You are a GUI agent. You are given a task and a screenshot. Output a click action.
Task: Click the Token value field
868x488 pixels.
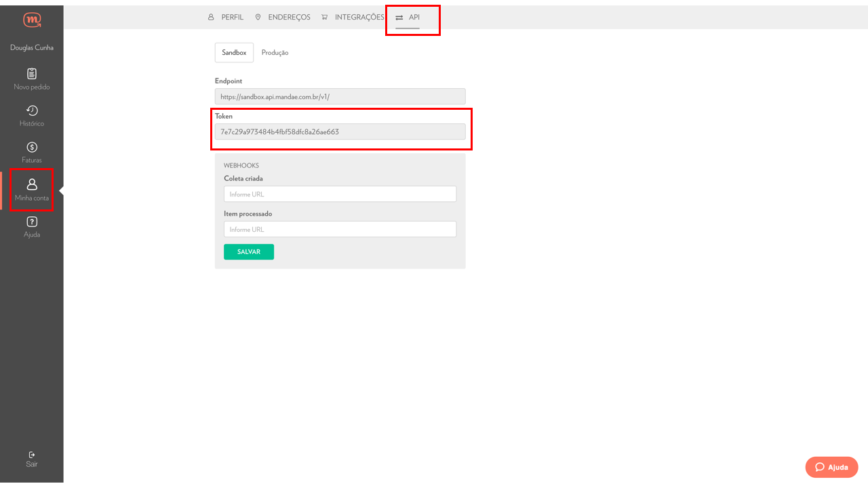(x=340, y=131)
